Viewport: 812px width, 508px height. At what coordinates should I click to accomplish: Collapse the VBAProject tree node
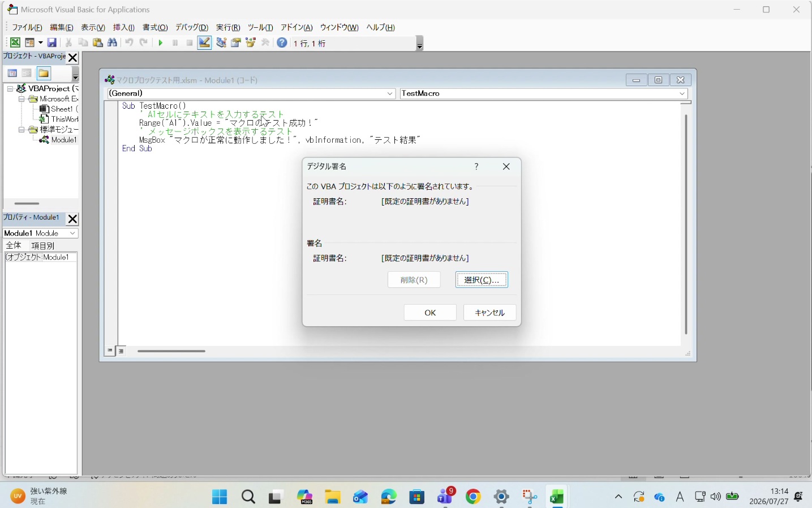10,89
